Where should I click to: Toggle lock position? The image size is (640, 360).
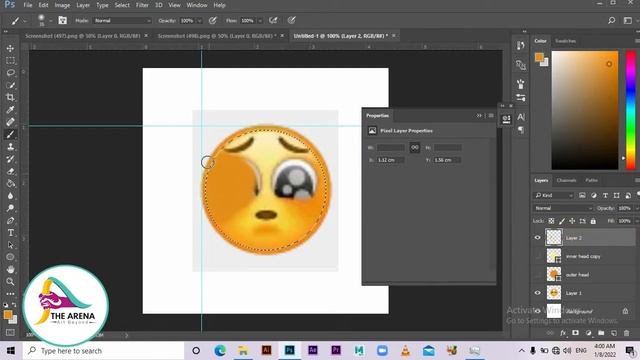pyautogui.click(x=572, y=221)
